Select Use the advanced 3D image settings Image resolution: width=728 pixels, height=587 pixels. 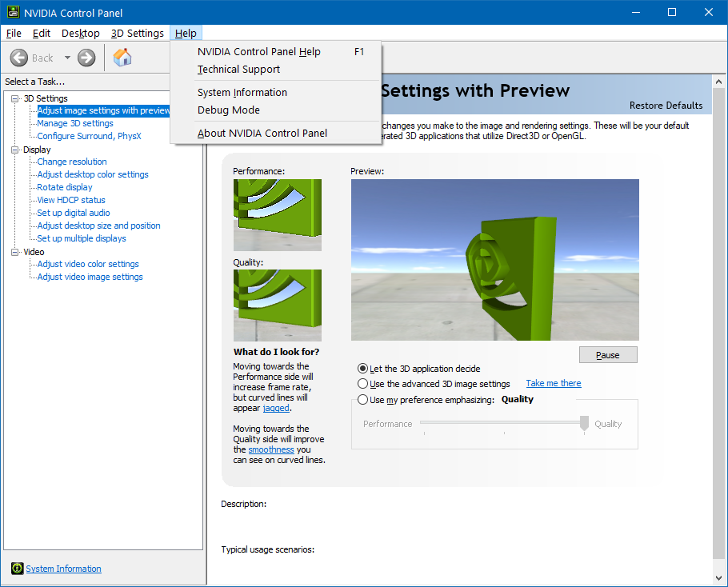[x=362, y=384]
